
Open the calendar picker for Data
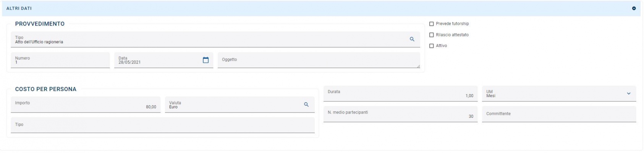(x=205, y=60)
